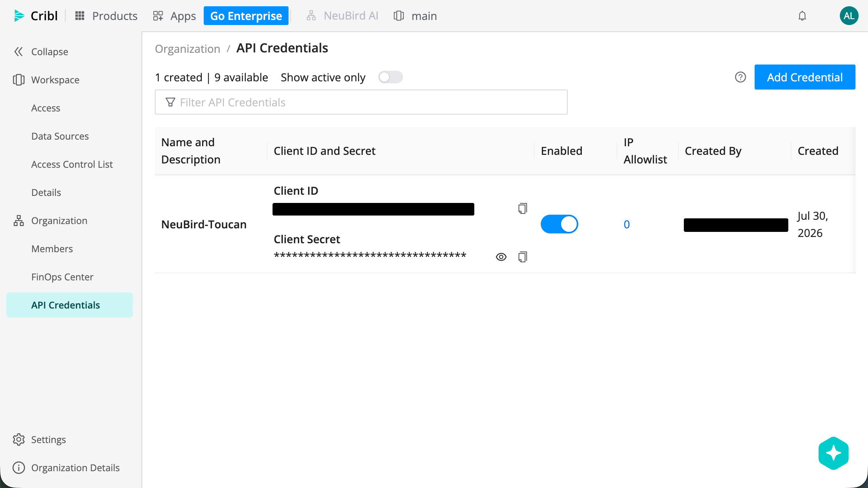Open Settings in sidebar
This screenshot has height=488, width=868.
(39, 440)
